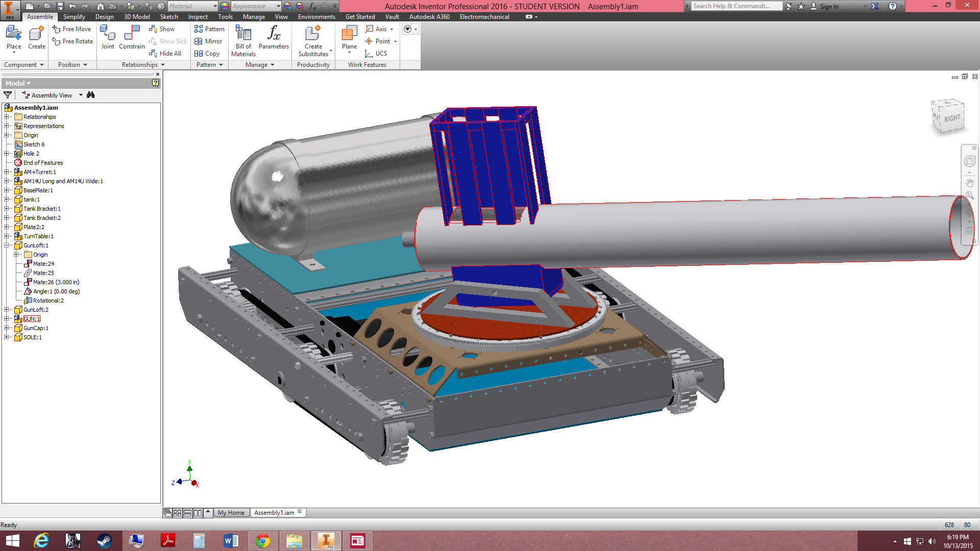Click the Place component icon
Screen dimensions: 980x551
coord(14,34)
